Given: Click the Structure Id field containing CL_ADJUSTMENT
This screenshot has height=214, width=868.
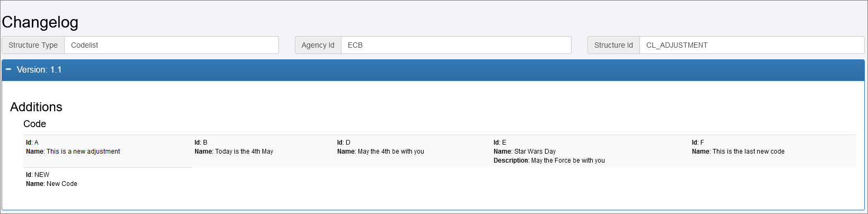Looking at the screenshot, I should pos(751,45).
